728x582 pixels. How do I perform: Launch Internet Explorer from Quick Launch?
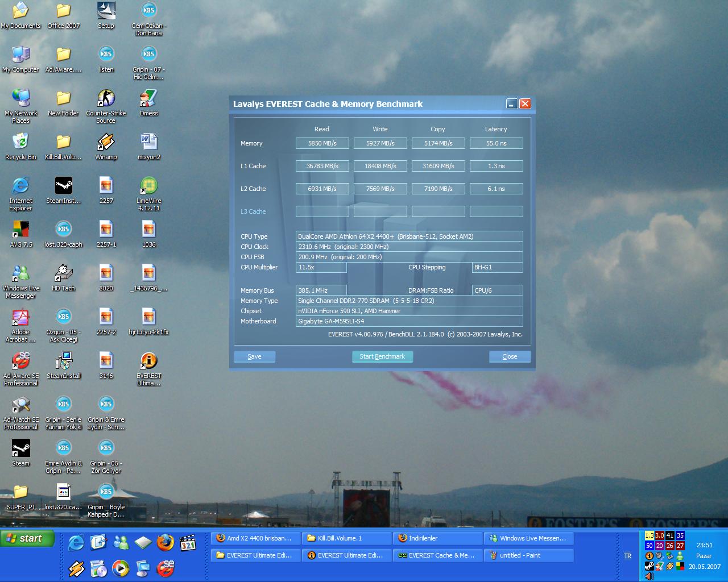coord(76,543)
